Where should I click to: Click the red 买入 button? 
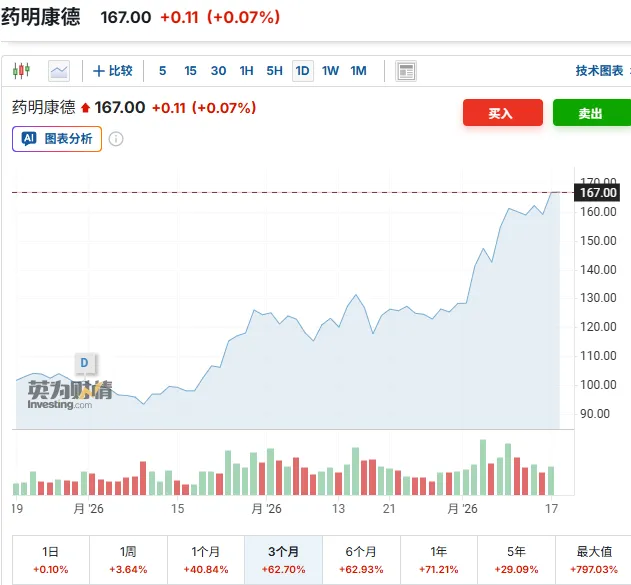(503, 113)
